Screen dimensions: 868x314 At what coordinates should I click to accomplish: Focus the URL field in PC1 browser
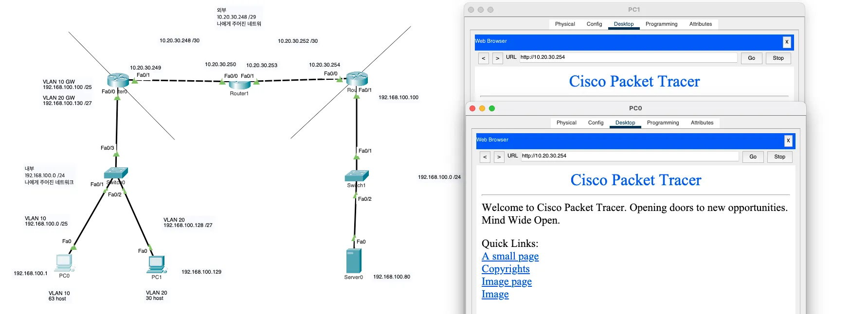(628, 57)
